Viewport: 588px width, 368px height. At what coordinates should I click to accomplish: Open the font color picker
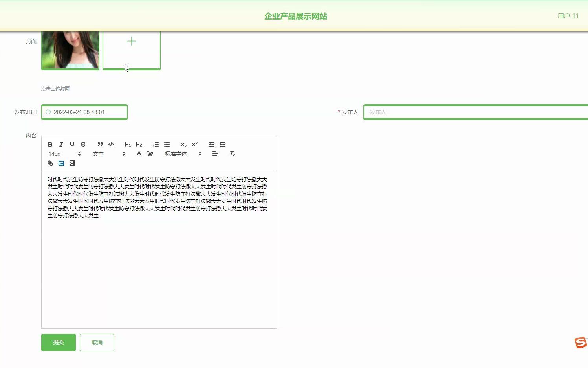(139, 154)
